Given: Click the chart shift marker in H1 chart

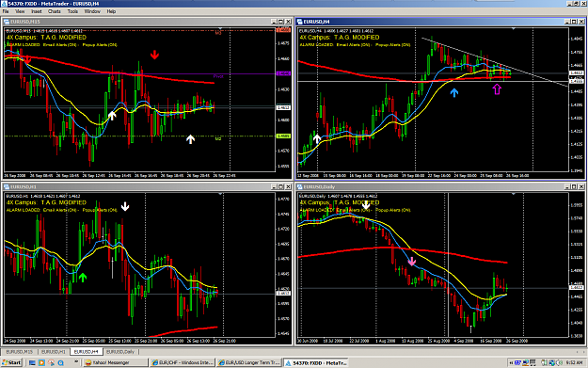Looking at the screenshot, I should tap(220, 194).
